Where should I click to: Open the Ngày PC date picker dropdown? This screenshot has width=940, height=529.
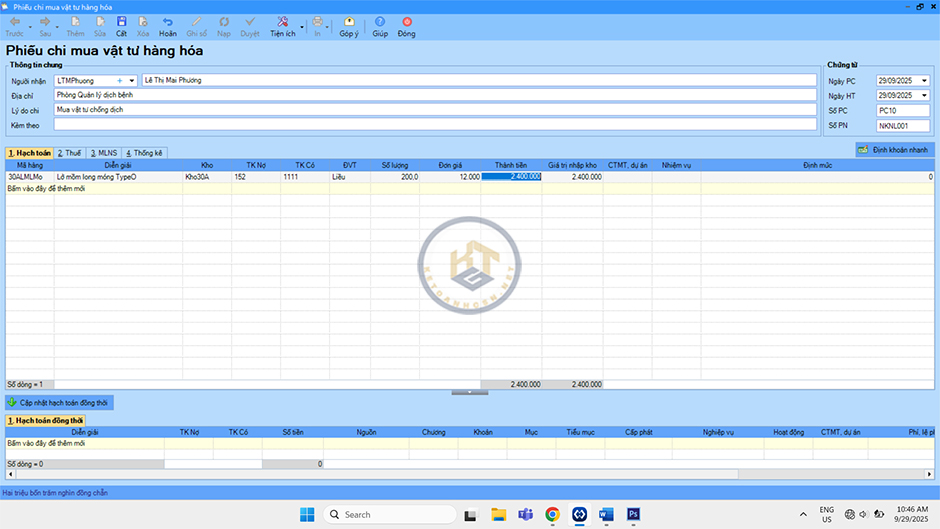point(924,80)
